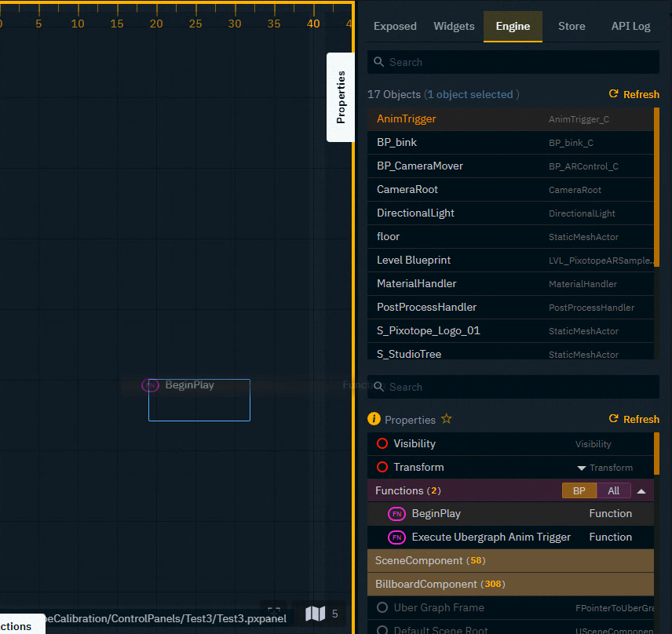Switch to the Store tab
672x634 pixels.
tap(572, 26)
